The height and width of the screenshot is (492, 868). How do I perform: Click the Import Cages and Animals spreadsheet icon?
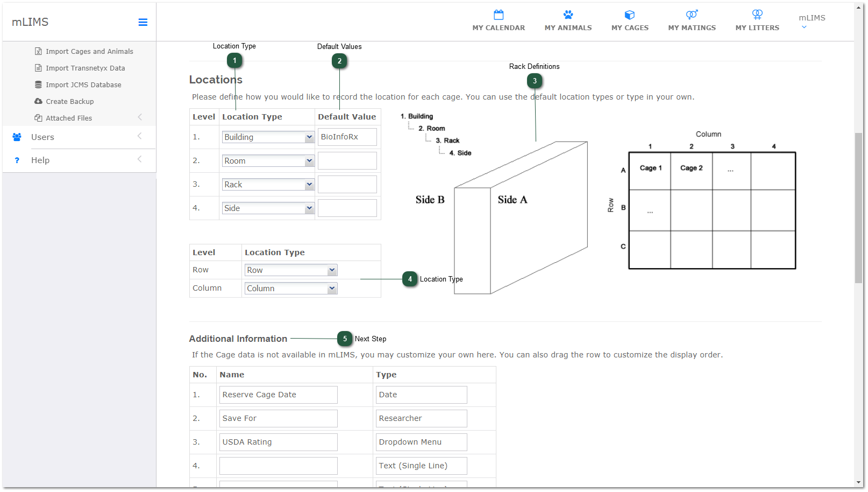point(38,51)
